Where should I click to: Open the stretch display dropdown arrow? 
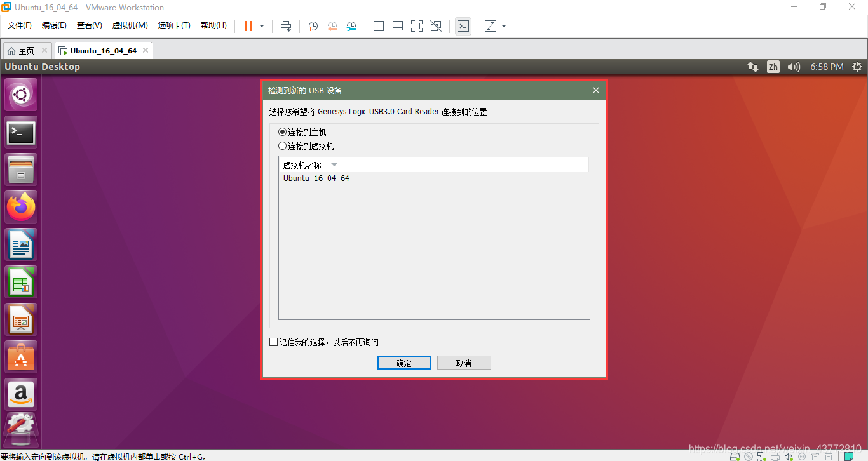click(504, 26)
